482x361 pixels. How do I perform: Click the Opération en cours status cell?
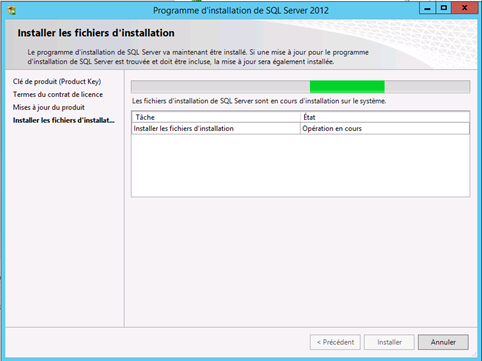pos(385,128)
